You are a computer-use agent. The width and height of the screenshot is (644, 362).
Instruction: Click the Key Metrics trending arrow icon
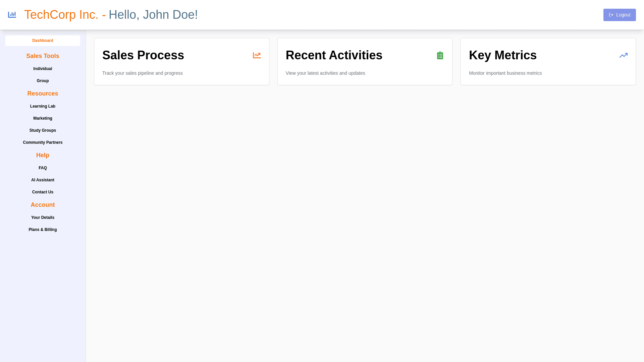point(623,55)
